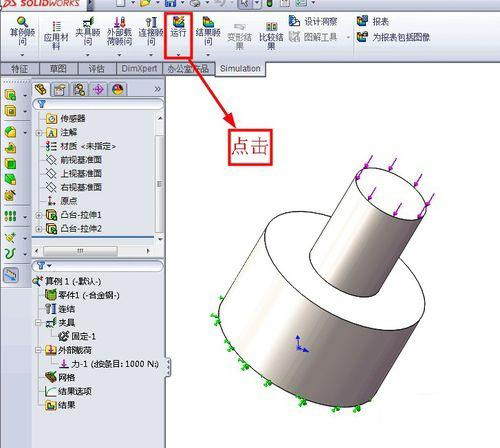Select the DimXpertManager tab icon

[x=98, y=89]
